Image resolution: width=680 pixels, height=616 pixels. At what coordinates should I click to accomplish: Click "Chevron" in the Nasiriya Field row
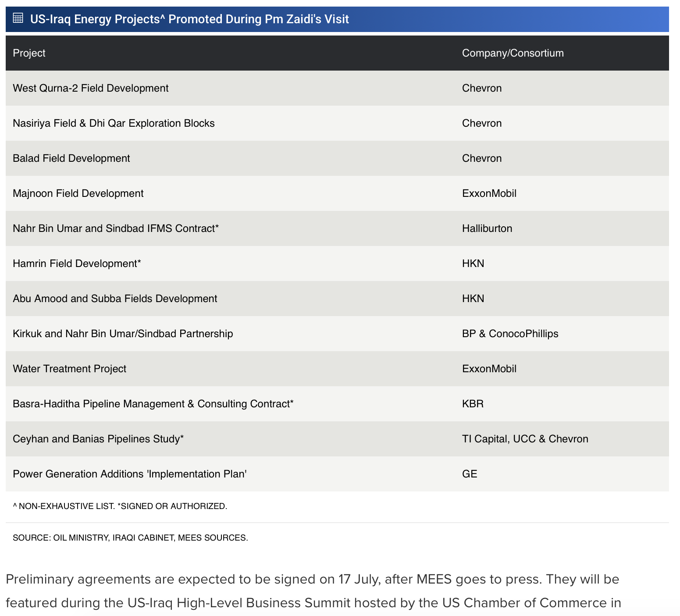click(482, 123)
